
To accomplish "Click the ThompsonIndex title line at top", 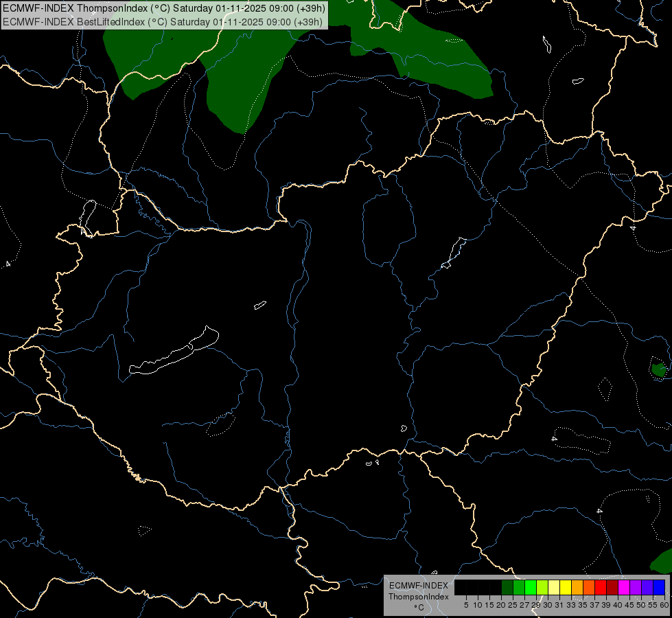I will [164, 8].
